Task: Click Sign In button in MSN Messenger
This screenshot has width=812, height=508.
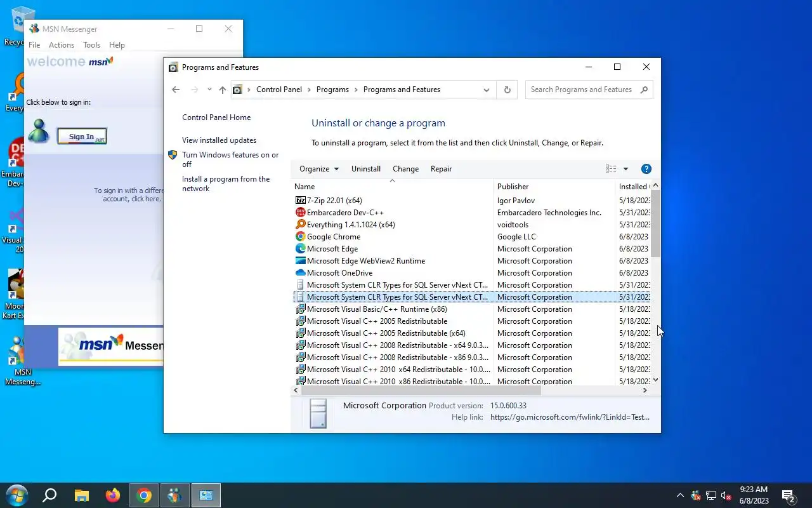Action: (x=82, y=137)
